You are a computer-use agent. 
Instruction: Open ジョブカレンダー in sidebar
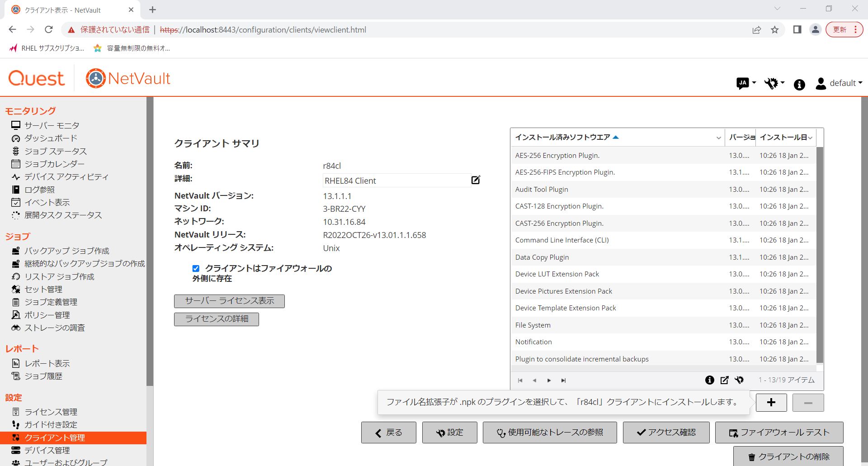[x=54, y=164]
